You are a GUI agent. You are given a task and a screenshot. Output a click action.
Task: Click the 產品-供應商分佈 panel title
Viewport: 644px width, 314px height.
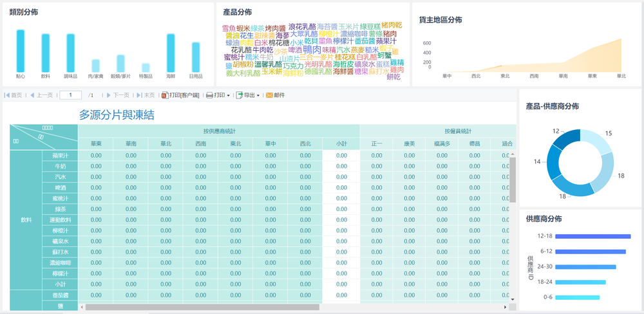coord(553,106)
